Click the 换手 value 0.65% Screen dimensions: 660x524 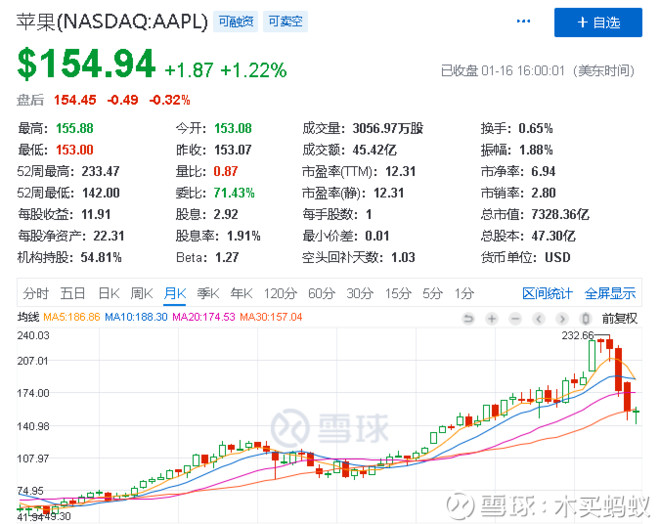tap(535, 128)
